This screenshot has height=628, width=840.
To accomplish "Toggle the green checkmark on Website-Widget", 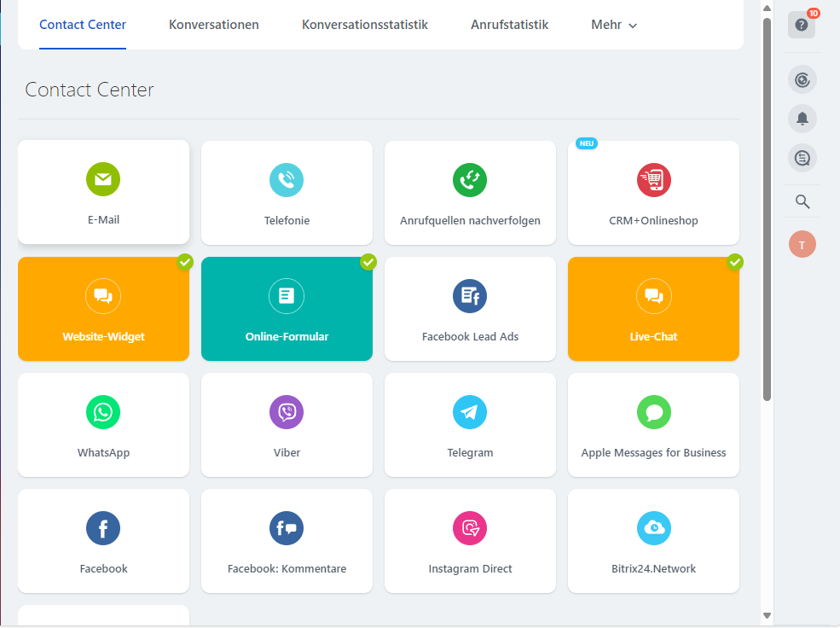I will [185, 263].
